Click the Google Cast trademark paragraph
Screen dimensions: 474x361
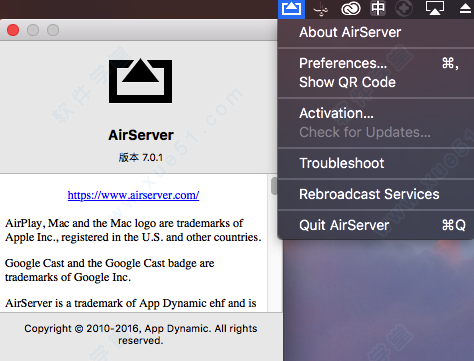coord(109,270)
